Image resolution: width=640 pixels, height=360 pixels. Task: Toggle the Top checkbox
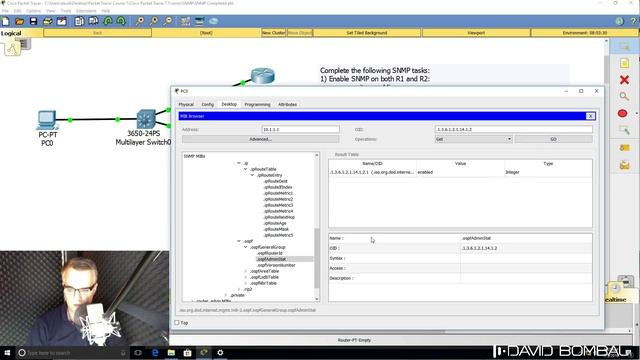coord(177,322)
